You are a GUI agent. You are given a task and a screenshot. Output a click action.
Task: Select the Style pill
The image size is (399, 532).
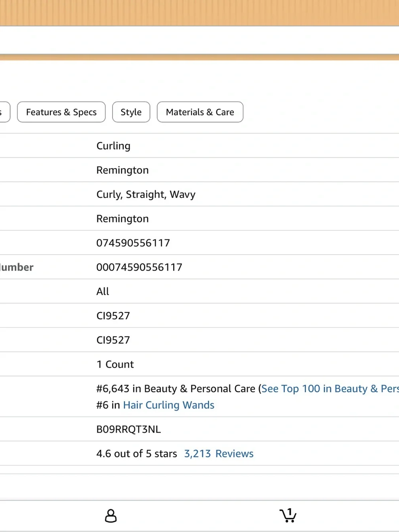pyautogui.click(x=131, y=112)
